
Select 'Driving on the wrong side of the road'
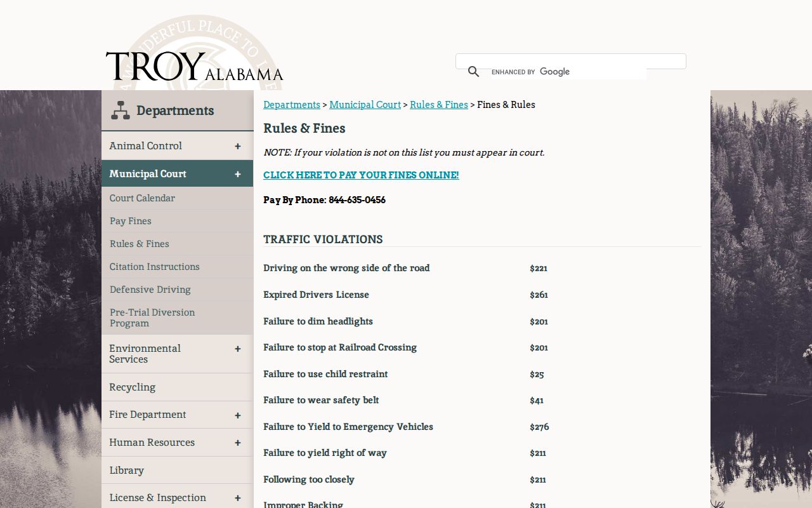[x=346, y=268]
